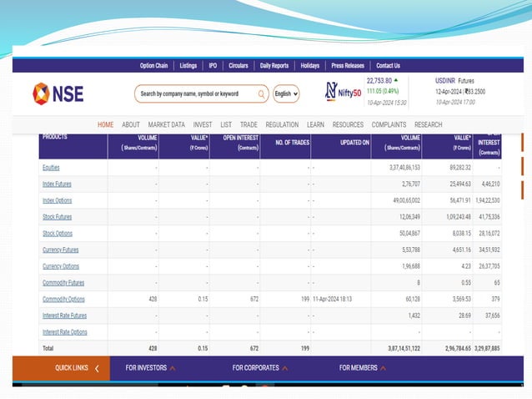Click the NSE logo

58,93
